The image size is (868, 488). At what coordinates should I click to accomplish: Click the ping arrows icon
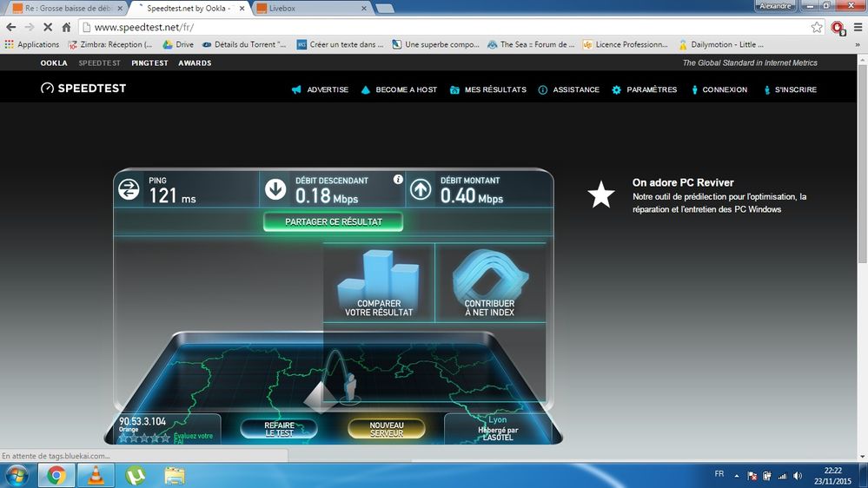tap(129, 189)
